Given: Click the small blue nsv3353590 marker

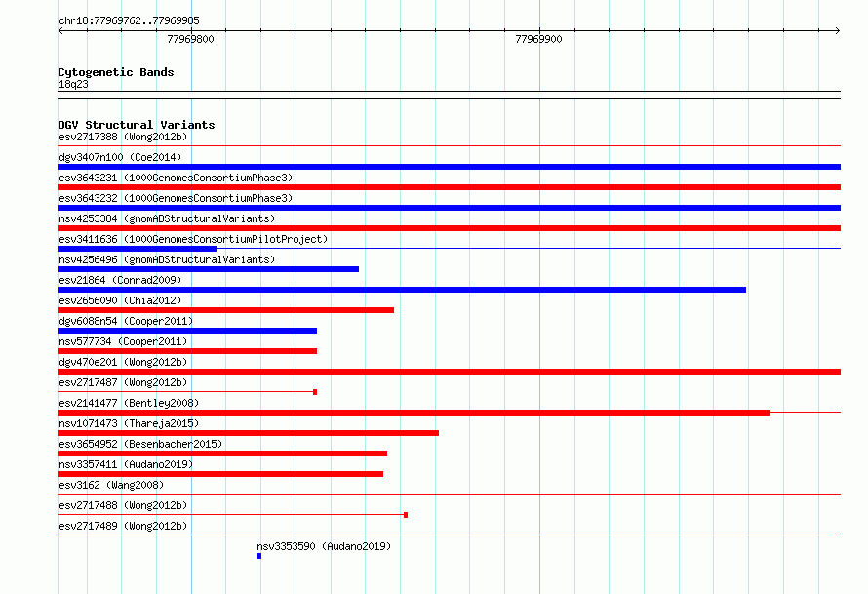Looking at the screenshot, I should [x=259, y=556].
